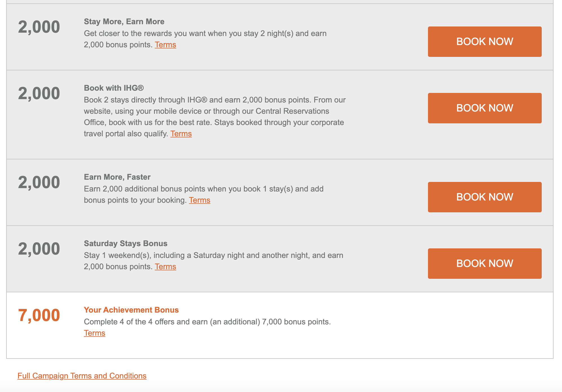Image resolution: width=562 pixels, height=392 pixels.
Task: Click the Complete 4 of 4 offers text
Action: [207, 322]
